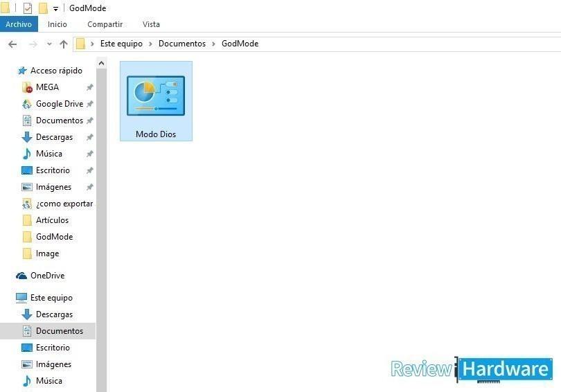561x392 pixels.
Task: Click the Forward navigation arrow
Action: 33,44
